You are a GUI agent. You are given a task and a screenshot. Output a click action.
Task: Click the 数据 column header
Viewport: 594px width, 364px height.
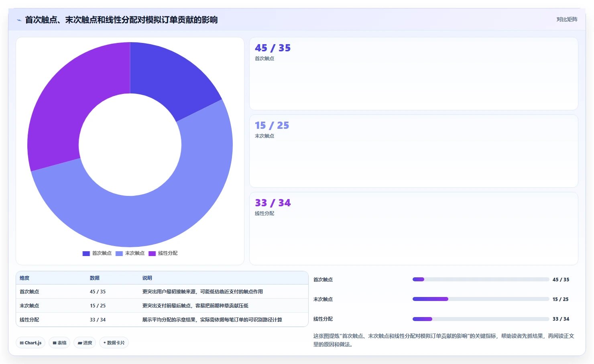tap(95, 278)
